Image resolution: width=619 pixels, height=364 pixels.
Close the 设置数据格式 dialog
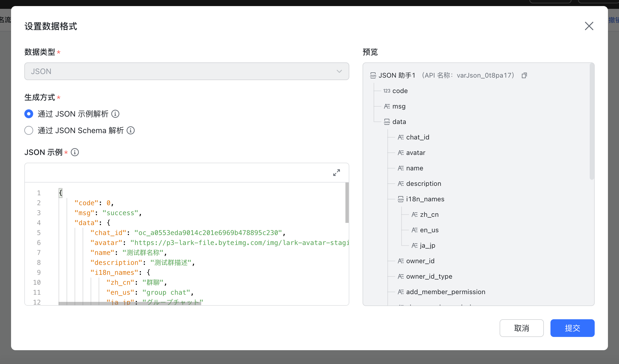point(589,26)
